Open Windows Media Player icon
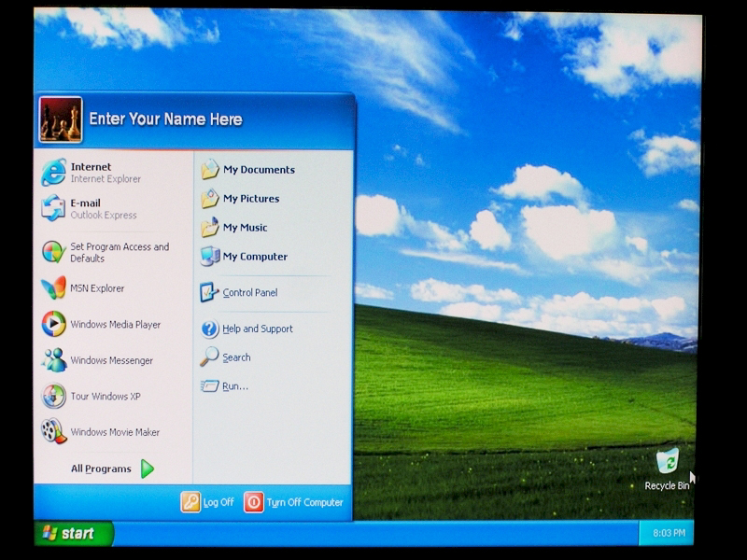The image size is (747, 560). click(x=53, y=324)
